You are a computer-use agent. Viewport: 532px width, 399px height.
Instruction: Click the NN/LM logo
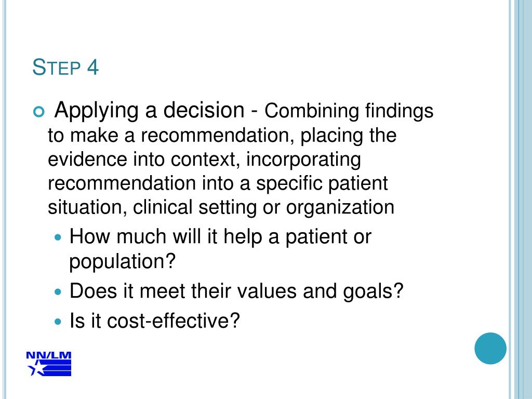tap(49, 364)
